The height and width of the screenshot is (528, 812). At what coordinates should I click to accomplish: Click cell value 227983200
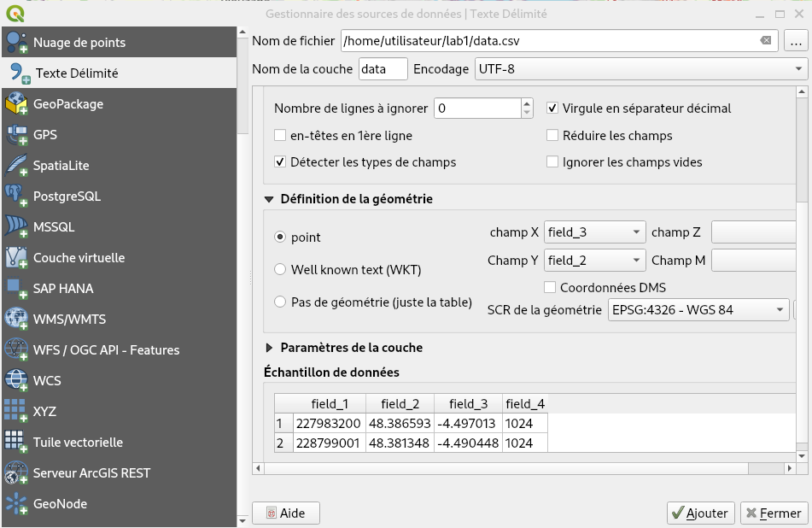(329, 423)
